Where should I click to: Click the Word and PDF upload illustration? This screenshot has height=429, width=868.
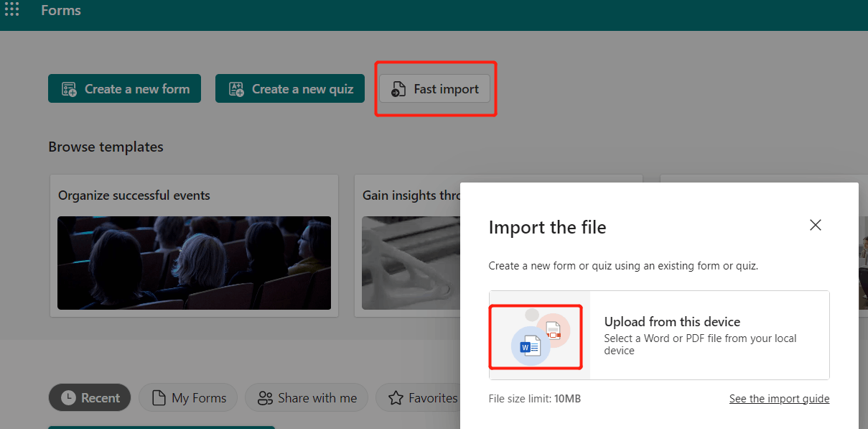pyautogui.click(x=539, y=336)
